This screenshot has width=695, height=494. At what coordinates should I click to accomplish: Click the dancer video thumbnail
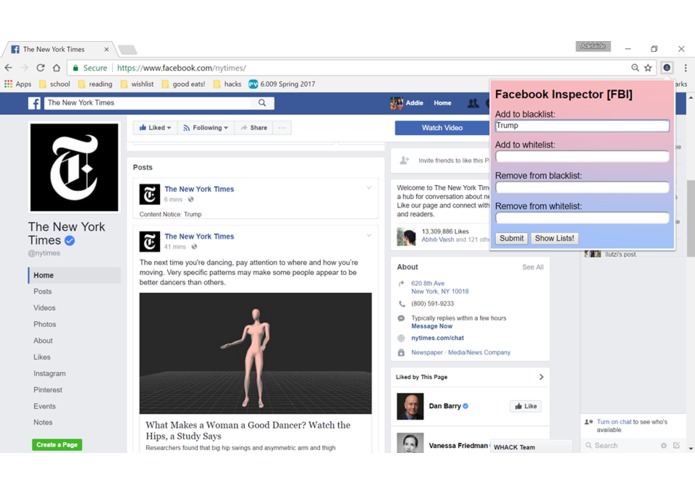point(255,353)
